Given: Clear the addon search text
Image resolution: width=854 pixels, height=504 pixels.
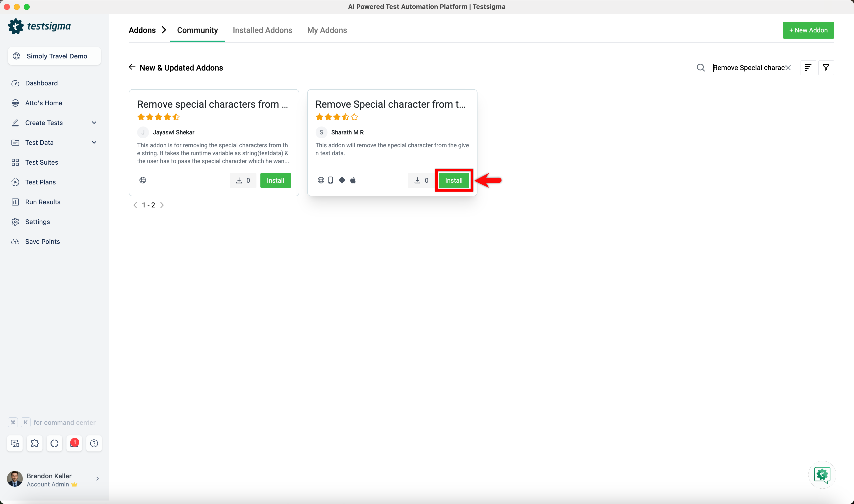Looking at the screenshot, I should (788, 68).
